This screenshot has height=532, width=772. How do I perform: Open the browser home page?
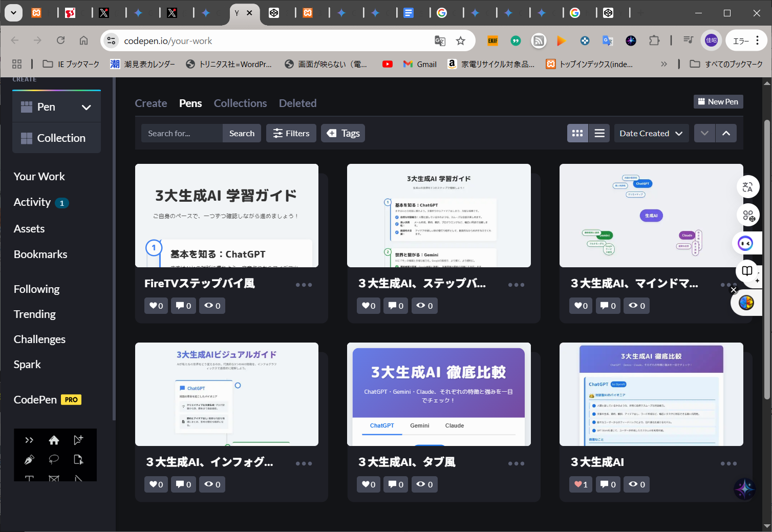tap(83, 40)
